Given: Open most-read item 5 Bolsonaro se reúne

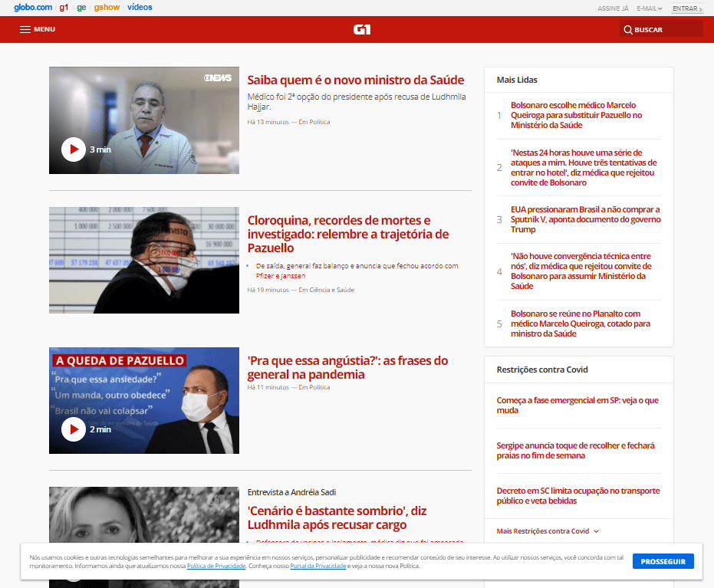Looking at the screenshot, I should 580,324.
